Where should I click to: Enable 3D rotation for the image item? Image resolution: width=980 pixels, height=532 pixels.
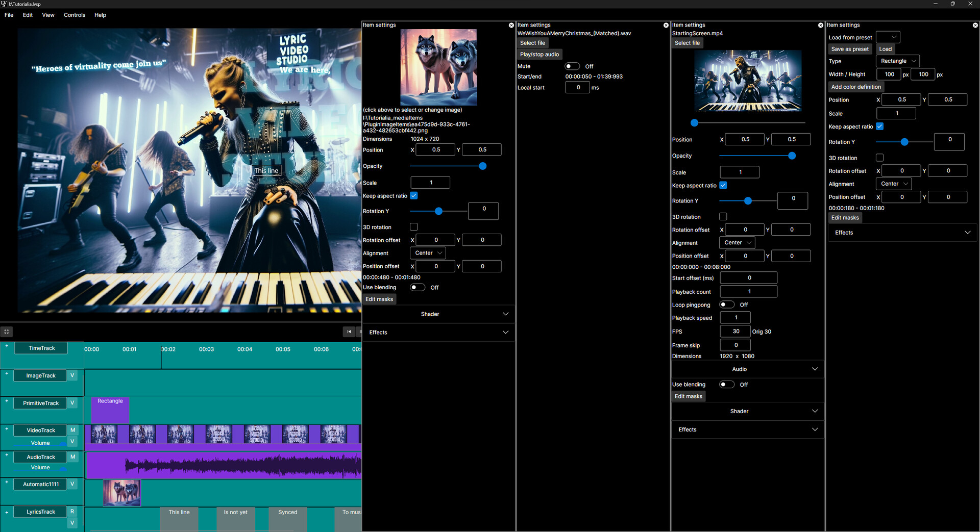click(413, 227)
